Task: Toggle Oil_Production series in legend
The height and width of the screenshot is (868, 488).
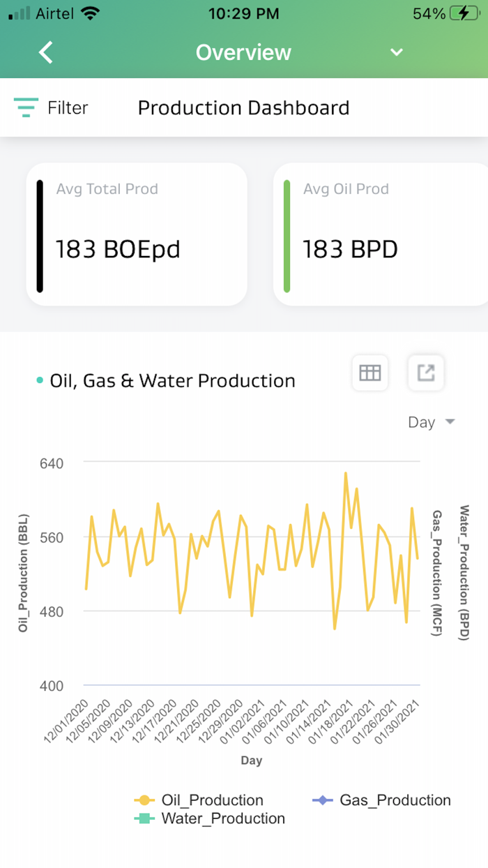Action: click(199, 800)
